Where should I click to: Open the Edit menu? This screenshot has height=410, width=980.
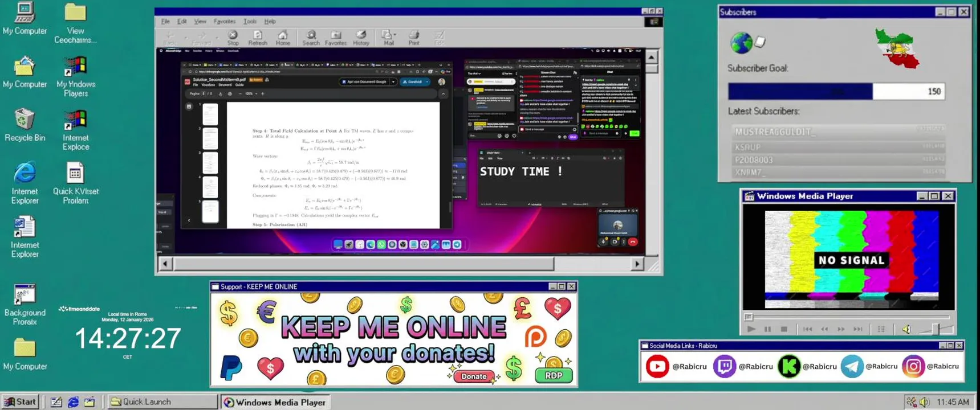coord(182,22)
